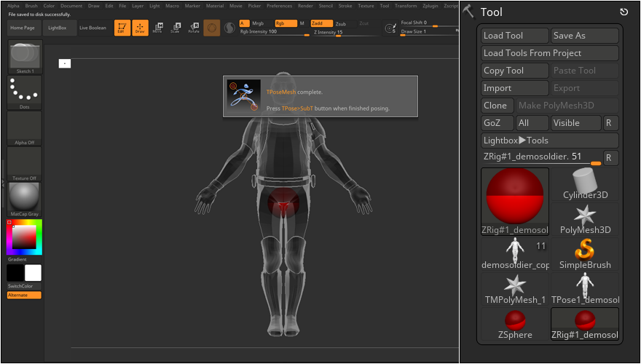Open the Texture menu
Image resolution: width=641 pixels, height=364 pixels.
tap(366, 6)
